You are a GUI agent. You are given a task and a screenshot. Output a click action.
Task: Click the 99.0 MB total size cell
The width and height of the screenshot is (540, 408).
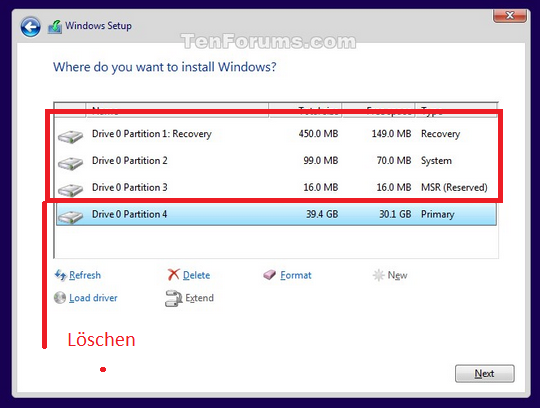point(321,160)
